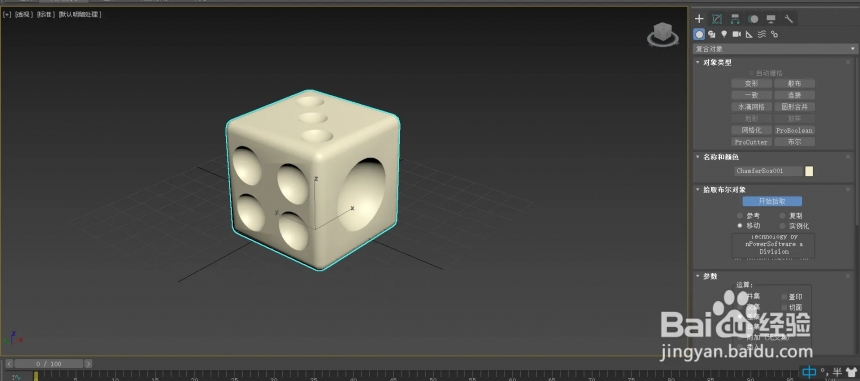Open the Motion panel tab
860x381 pixels.
[x=753, y=19]
